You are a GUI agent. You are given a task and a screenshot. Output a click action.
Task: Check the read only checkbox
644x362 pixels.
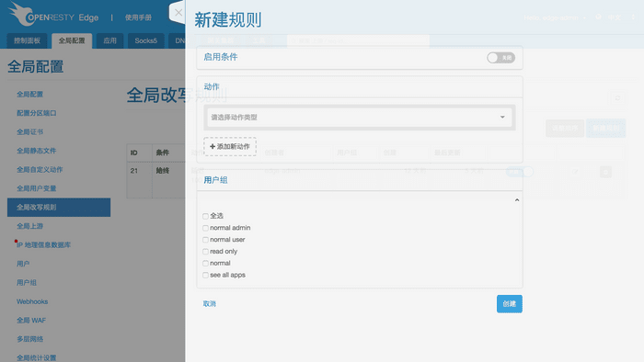pos(205,252)
